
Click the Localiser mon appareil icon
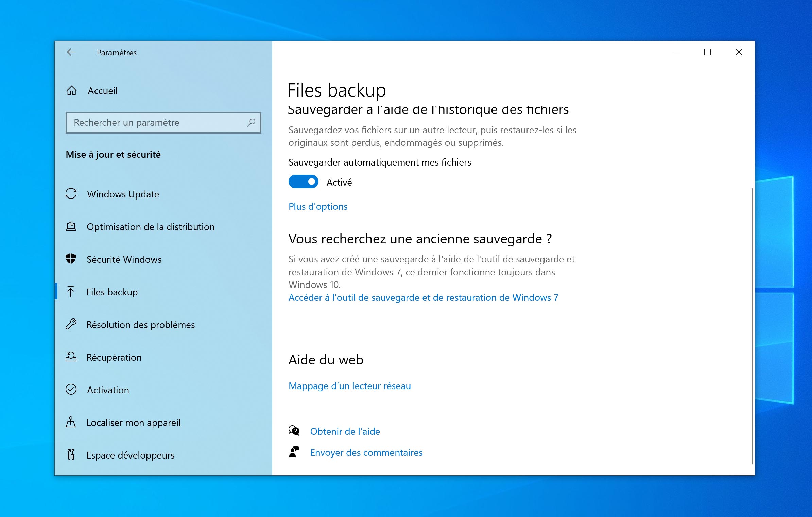(x=71, y=422)
